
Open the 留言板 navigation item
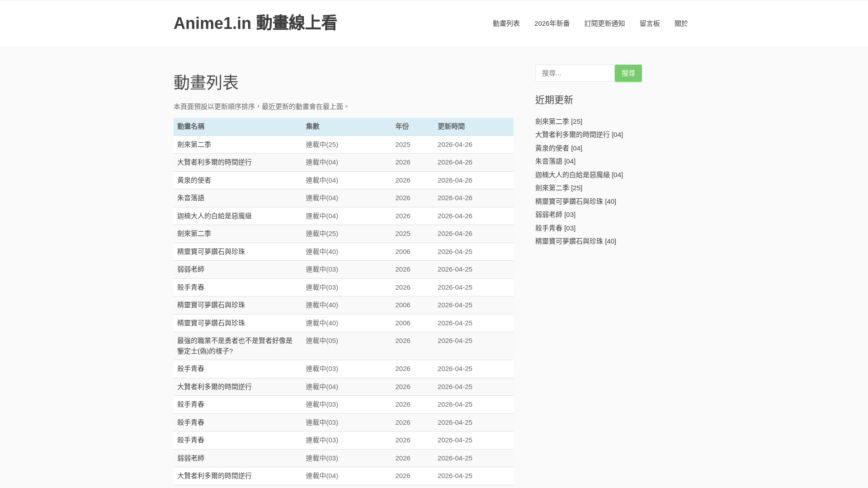tap(650, 23)
